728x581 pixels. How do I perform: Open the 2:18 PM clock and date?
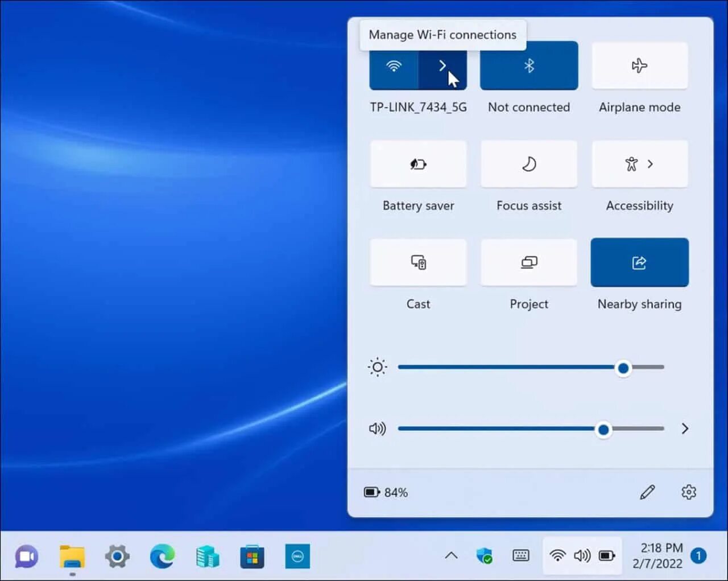pos(657,555)
